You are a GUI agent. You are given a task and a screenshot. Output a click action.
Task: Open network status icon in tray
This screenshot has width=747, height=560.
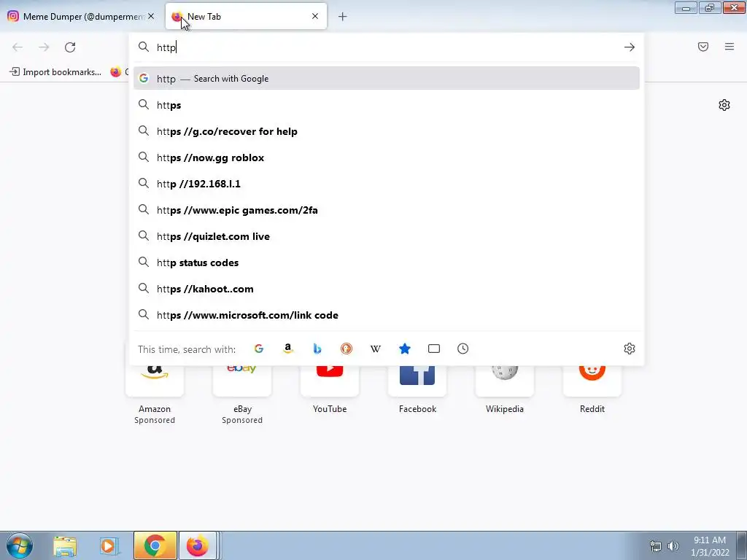pyautogui.click(x=656, y=546)
